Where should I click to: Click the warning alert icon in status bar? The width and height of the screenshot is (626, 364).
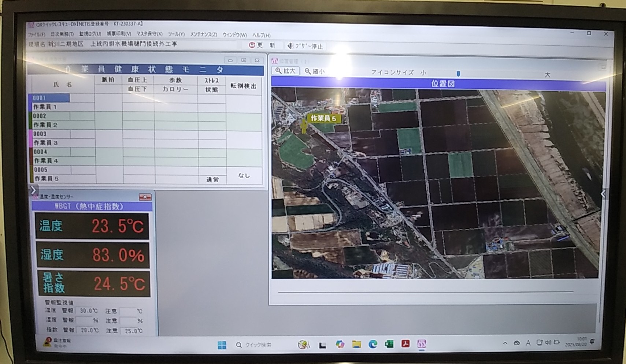click(x=47, y=342)
